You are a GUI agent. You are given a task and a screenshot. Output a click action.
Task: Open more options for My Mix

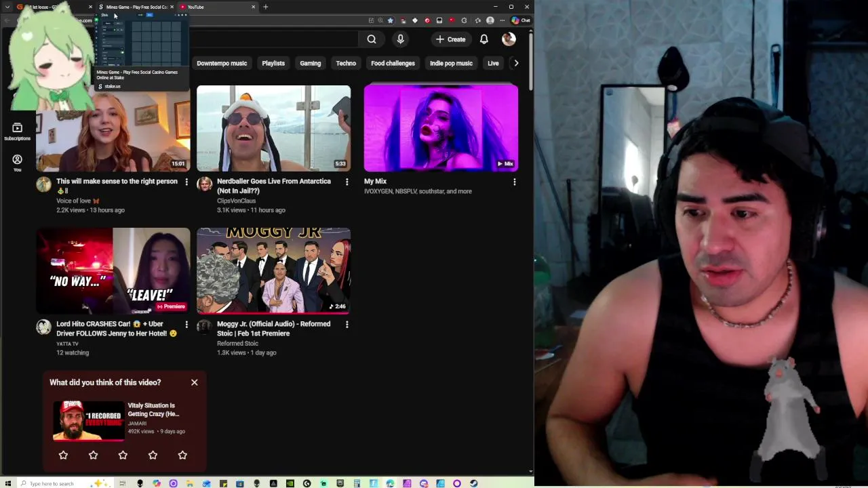(514, 182)
